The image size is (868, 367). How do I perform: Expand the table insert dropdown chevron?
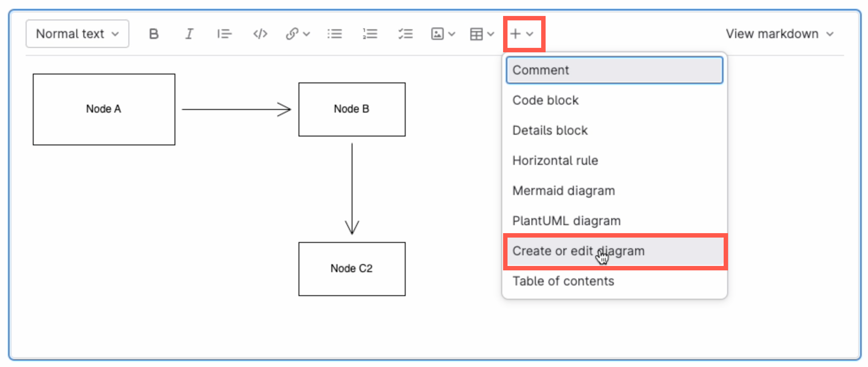pyautogui.click(x=489, y=33)
